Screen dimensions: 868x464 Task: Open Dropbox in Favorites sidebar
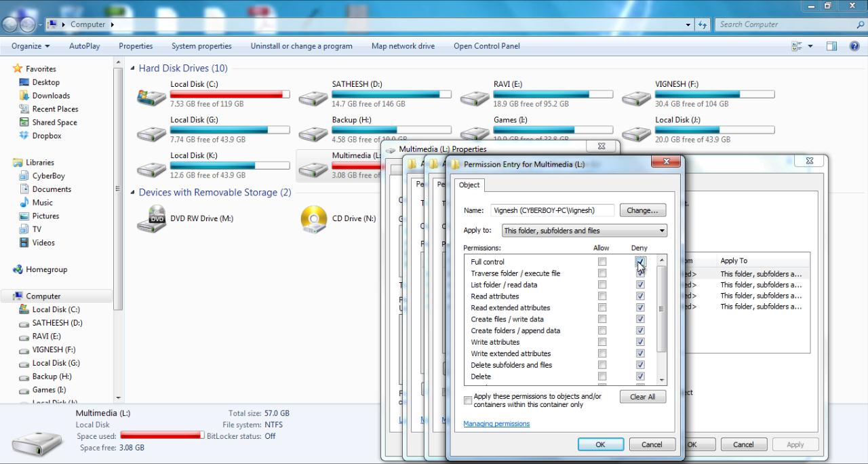point(46,136)
